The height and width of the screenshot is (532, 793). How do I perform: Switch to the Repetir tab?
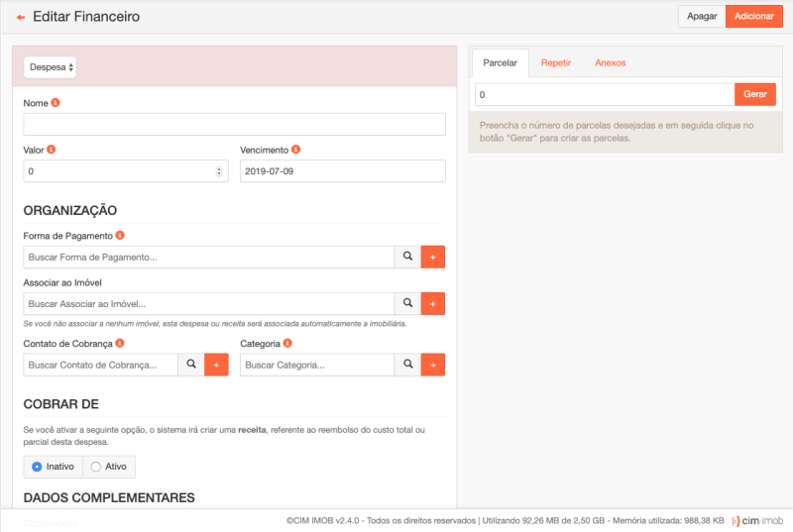pos(555,62)
